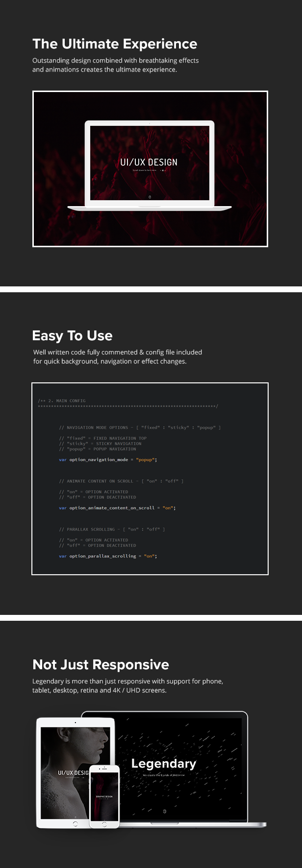302x868 pixels.
Task: Click the "// ANIMATE CONTENT ON SCROLL" comment line
Action: tap(121, 481)
